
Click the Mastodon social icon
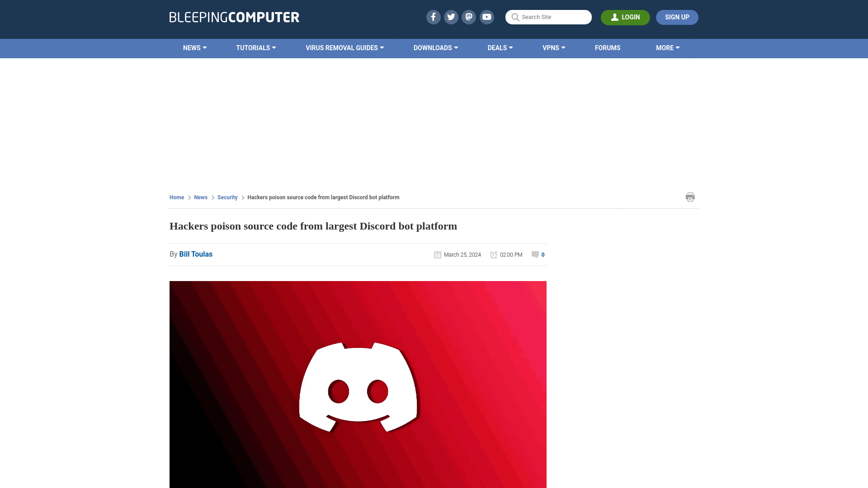[468, 17]
